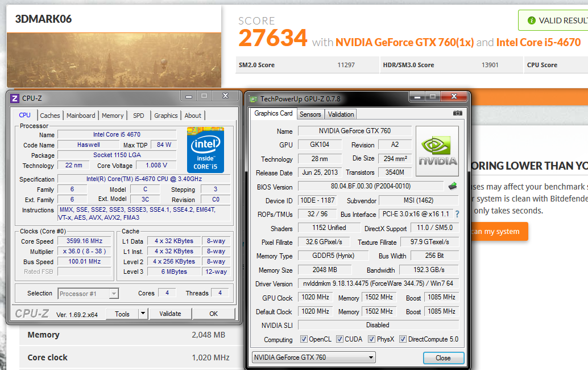The width and height of the screenshot is (588, 370).
Task: Click the 3DMARK06 heading
Action: [43, 19]
